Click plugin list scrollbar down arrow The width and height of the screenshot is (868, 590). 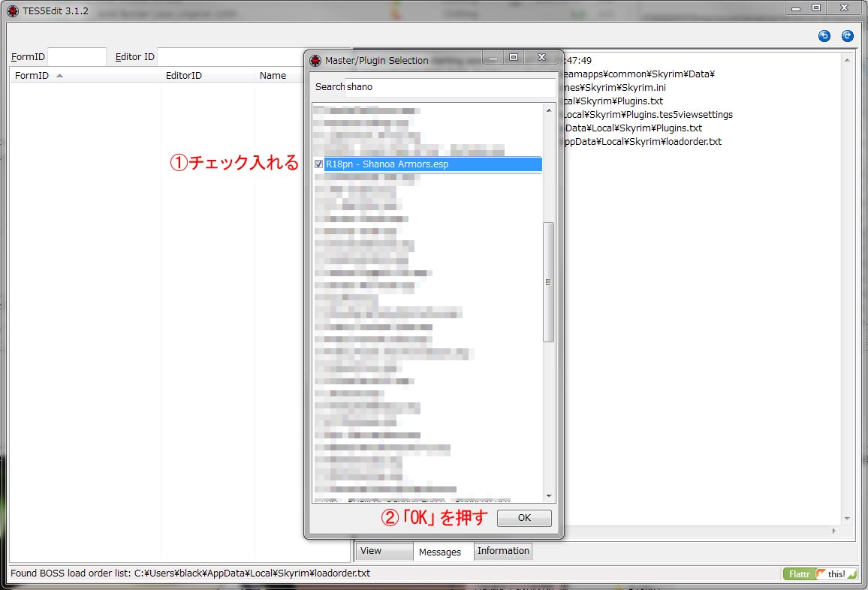click(549, 496)
